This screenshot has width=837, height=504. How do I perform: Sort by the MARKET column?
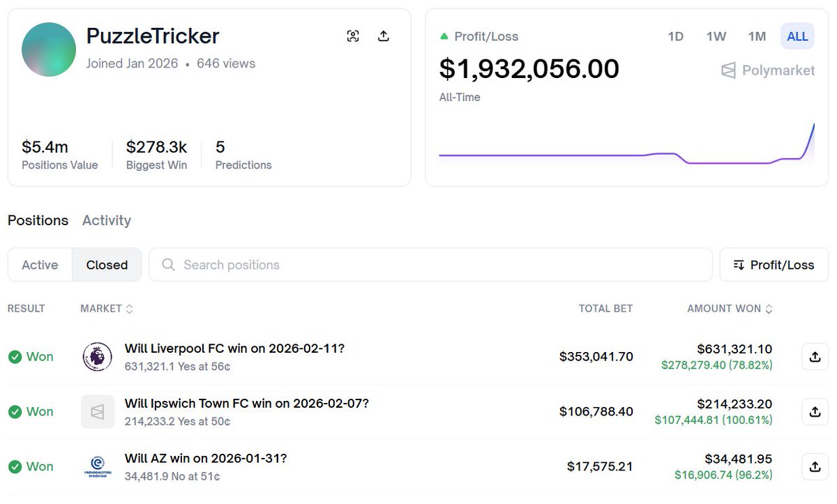[106, 308]
